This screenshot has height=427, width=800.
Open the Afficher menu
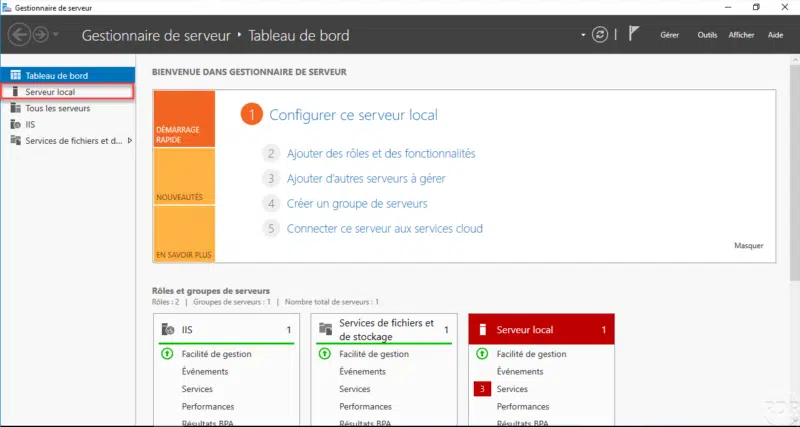tap(741, 35)
